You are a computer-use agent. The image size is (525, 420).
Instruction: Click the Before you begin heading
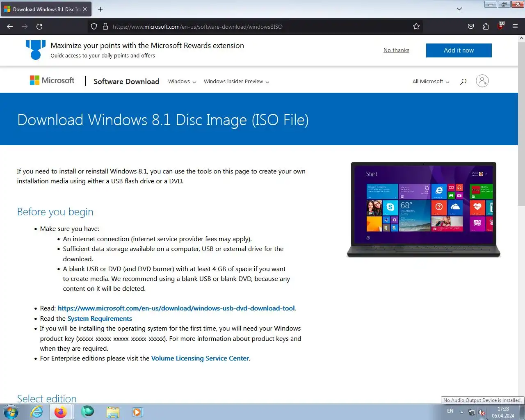55,212
